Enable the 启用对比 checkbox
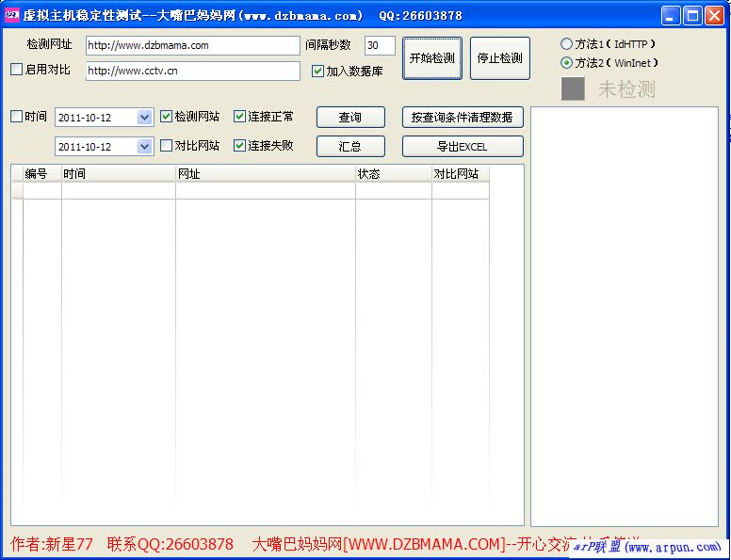Viewport: 731px width, 560px height. (x=17, y=70)
